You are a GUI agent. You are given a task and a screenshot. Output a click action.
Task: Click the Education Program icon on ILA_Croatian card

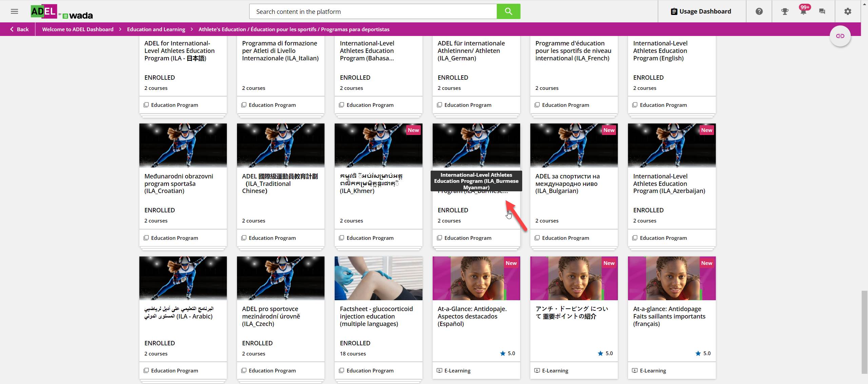click(146, 238)
